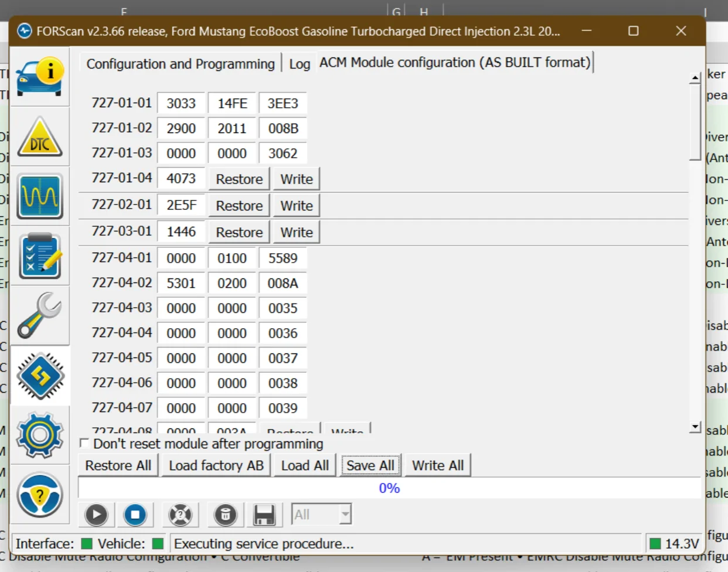Viewport: 728px width, 572px height.
Task: Click the green Interface status indicator
Action: click(87, 544)
